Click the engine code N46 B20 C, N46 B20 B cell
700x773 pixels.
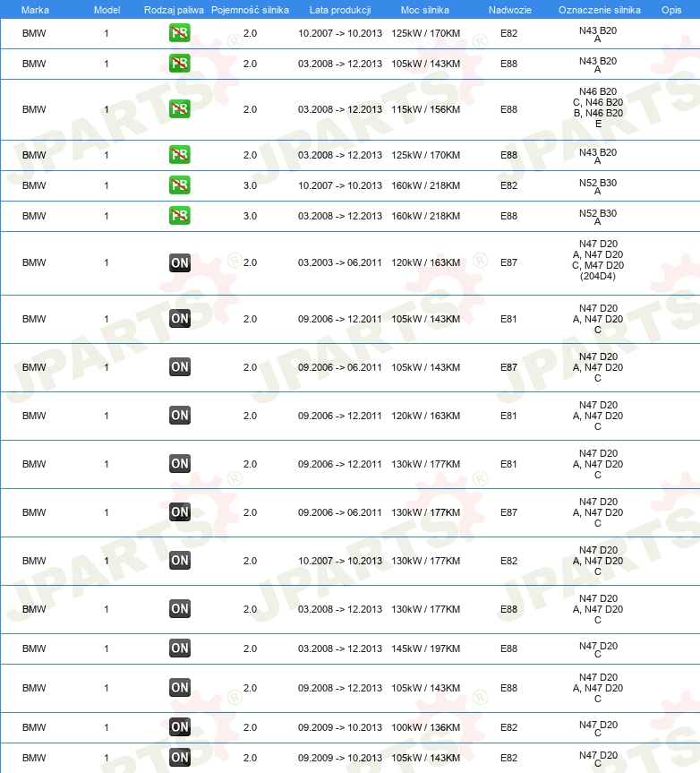(x=598, y=107)
